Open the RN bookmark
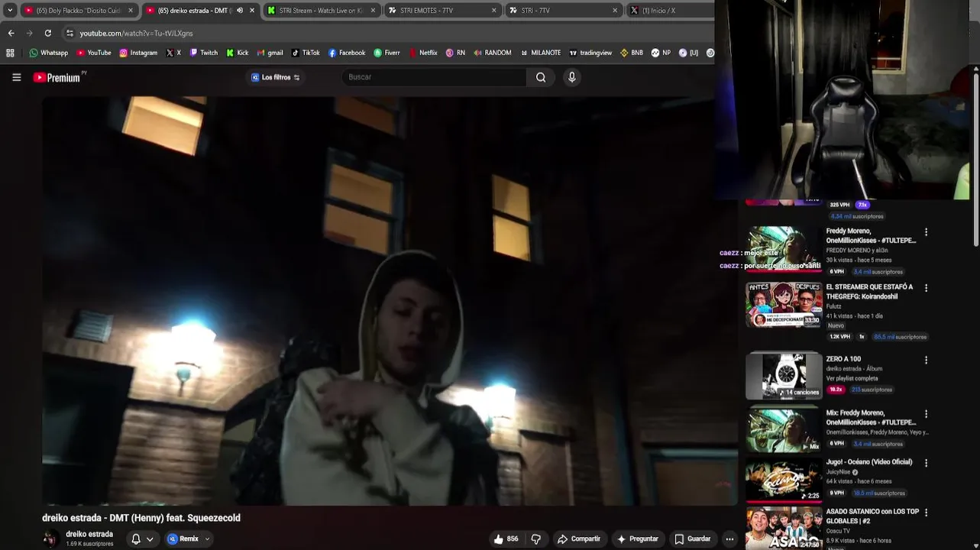The width and height of the screenshot is (980, 550). click(x=455, y=53)
